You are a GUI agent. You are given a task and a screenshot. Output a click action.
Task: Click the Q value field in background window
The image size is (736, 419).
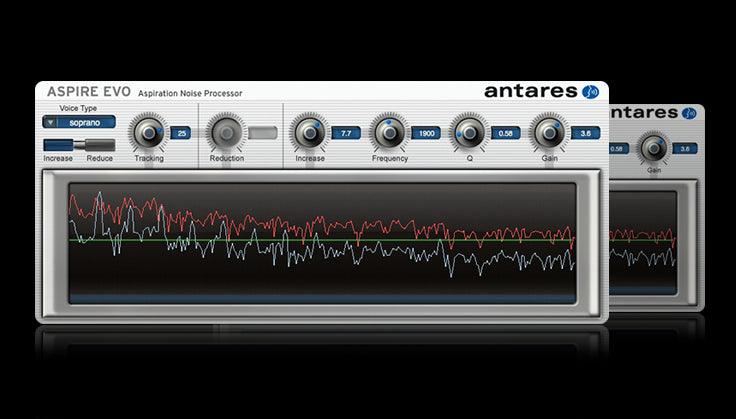[x=619, y=149]
